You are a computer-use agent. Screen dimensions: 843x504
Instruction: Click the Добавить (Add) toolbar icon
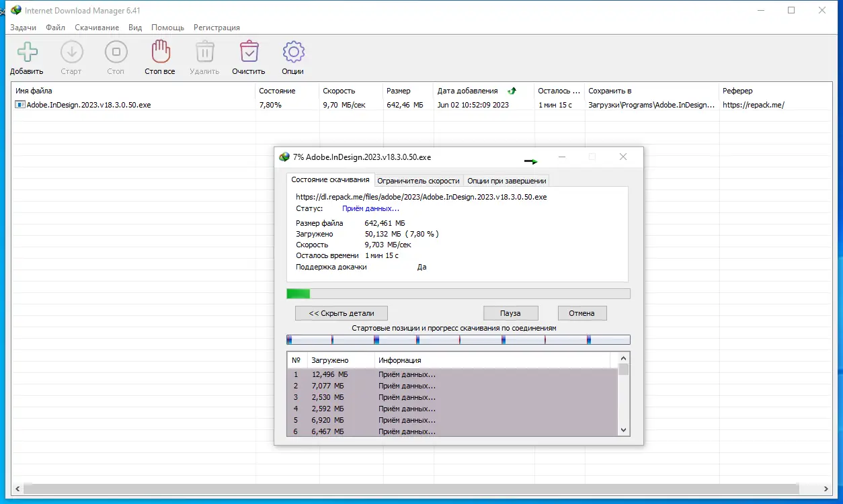click(27, 52)
